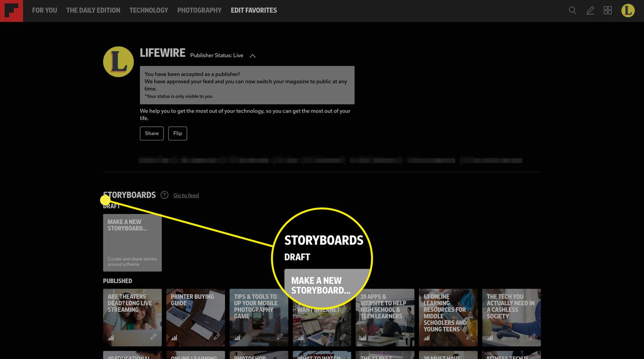Follow the Go to feed link

point(186,195)
